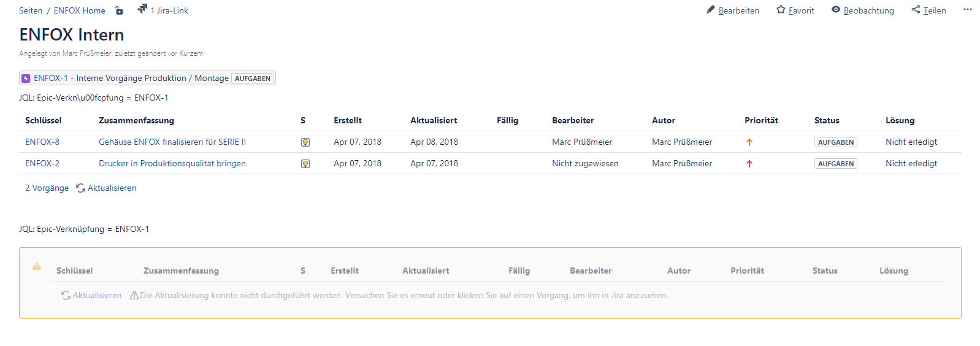Click the warning icon before the error message

point(134,296)
